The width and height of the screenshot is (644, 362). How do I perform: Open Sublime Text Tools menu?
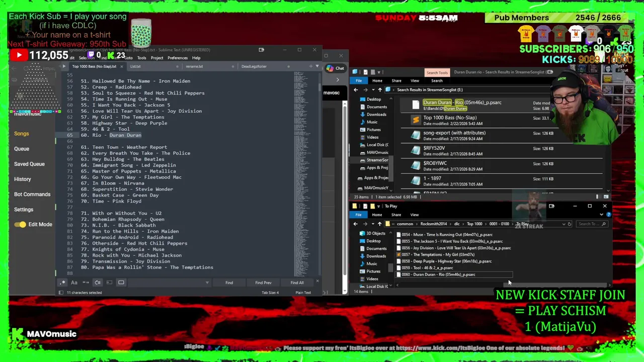[142, 58]
